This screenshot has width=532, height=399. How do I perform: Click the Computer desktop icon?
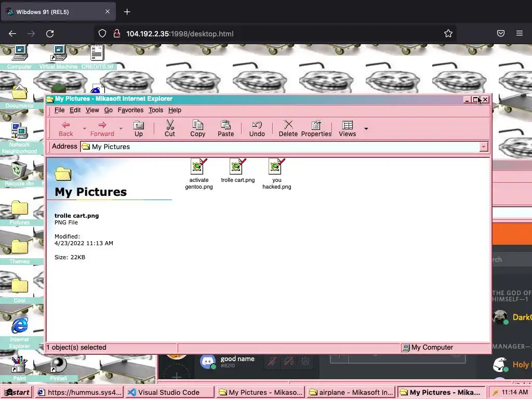coord(19,57)
